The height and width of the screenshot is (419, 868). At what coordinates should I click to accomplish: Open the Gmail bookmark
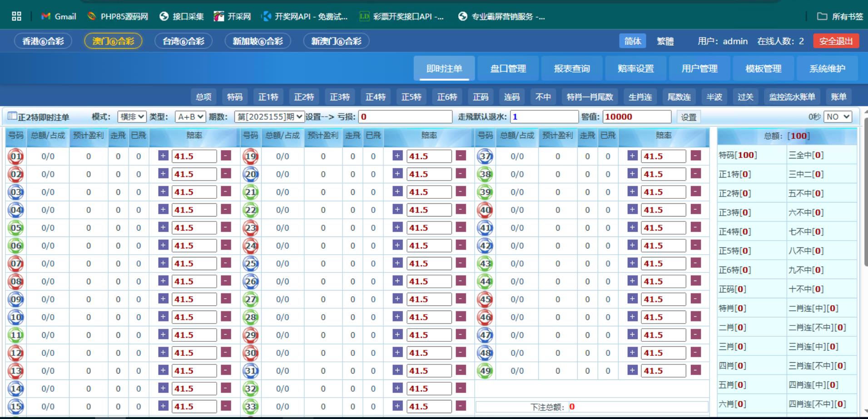59,16
